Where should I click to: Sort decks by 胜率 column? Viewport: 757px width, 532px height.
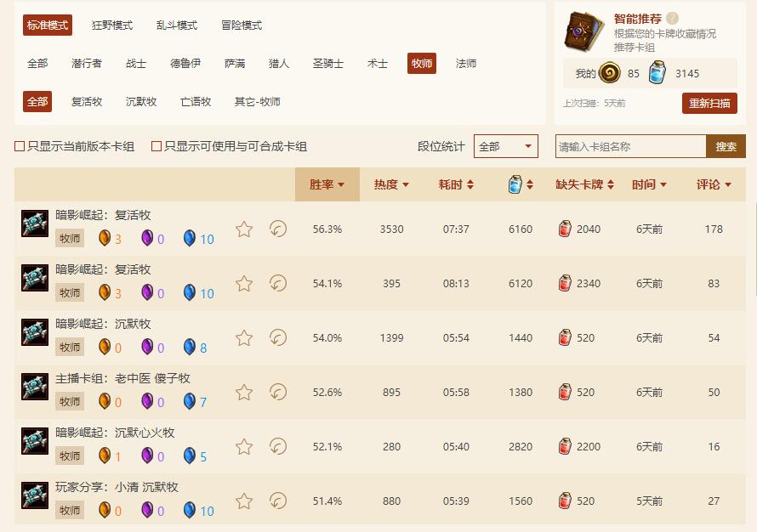[x=327, y=184]
